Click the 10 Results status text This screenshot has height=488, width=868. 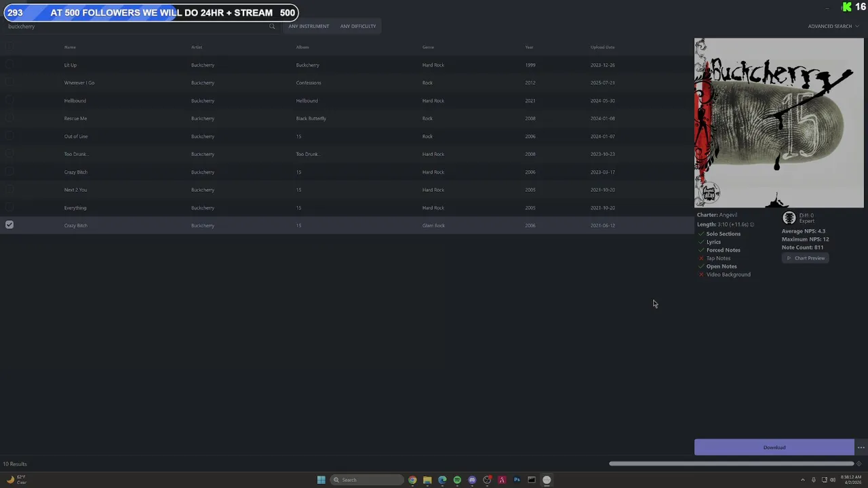click(15, 464)
